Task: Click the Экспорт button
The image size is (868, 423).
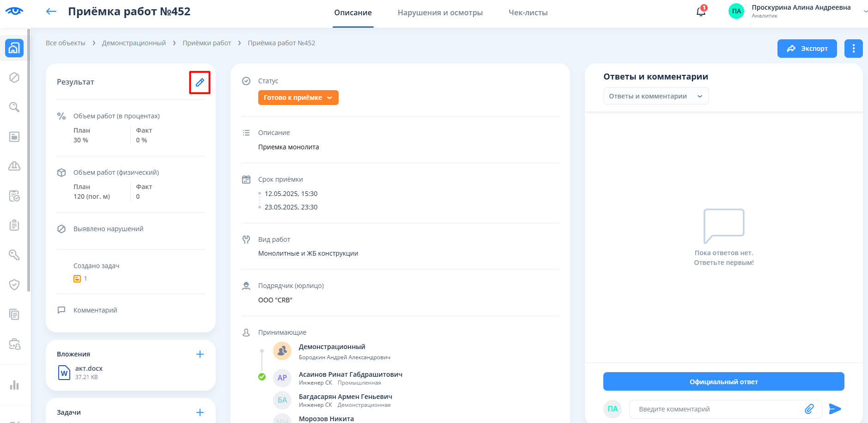Action: (807, 49)
